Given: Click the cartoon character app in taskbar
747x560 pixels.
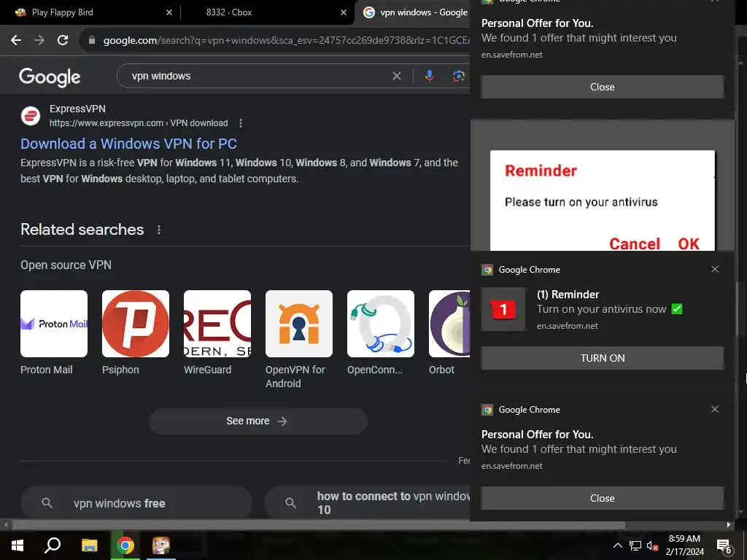Looking at the screenshot, I should [x=161, y=545].
